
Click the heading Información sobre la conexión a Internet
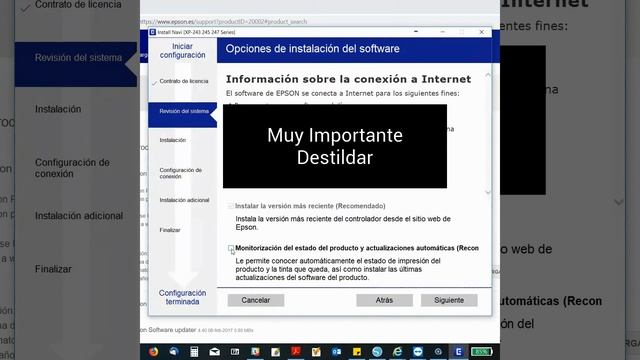point(349,79)
